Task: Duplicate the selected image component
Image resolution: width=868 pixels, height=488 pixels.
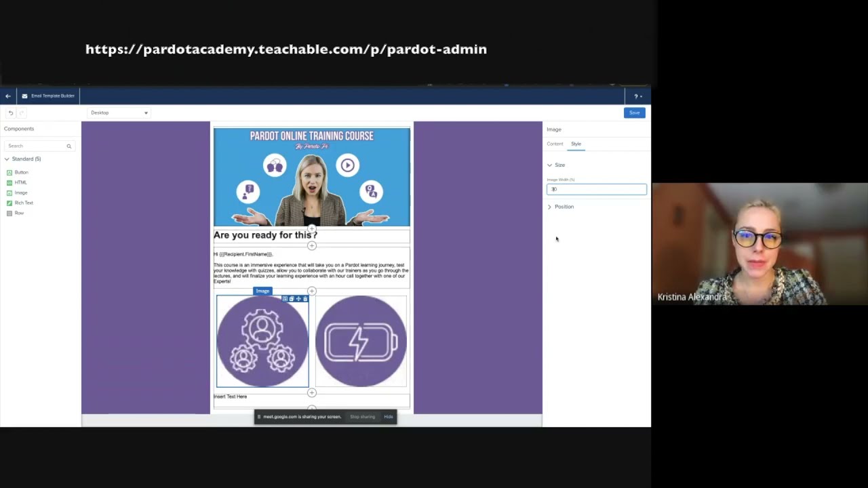Action: click(292, 299)
